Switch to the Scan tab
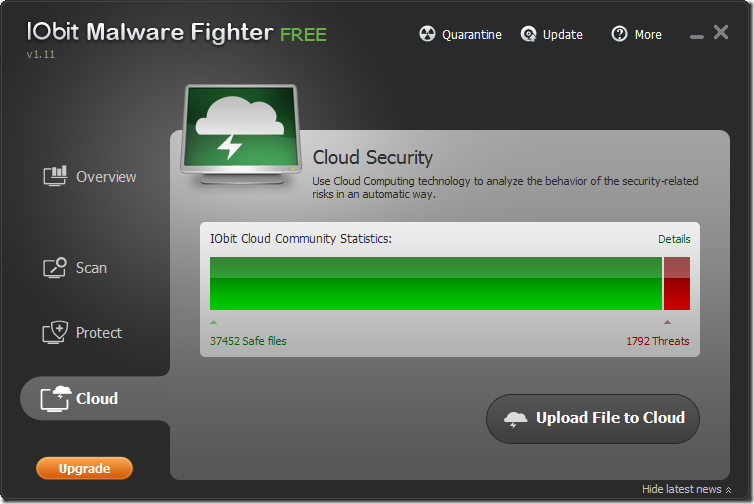Viewport: 754px width, 504px height. click(91, 268)
